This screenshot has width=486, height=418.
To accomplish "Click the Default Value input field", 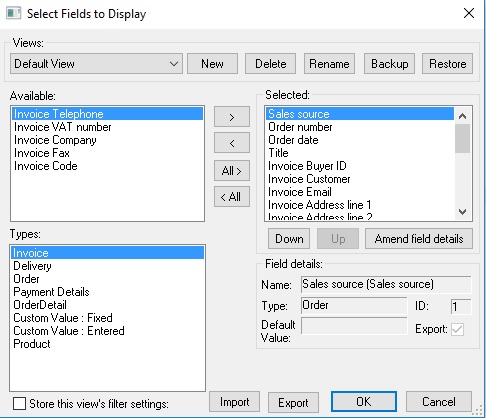I will point(354,326).
